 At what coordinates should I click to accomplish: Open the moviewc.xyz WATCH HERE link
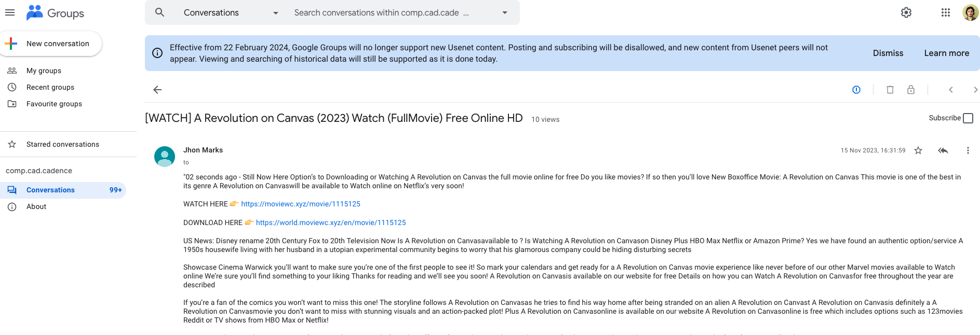301,204
